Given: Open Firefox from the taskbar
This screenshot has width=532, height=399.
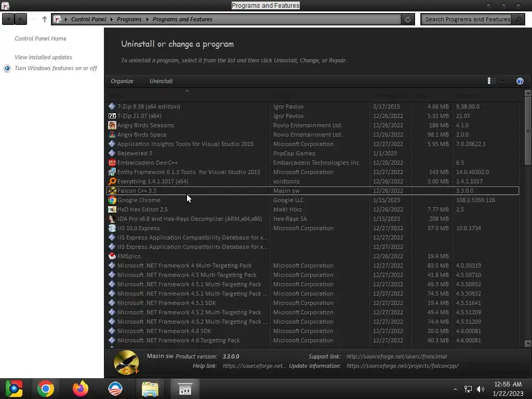Looking at the screenshot, I should [81, 389].
